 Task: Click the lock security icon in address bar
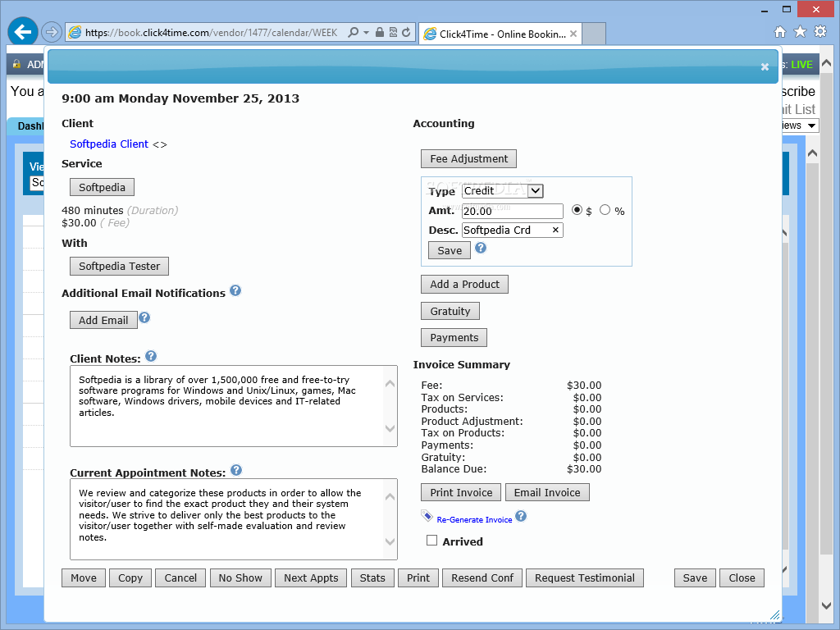(x=380, y=32)
